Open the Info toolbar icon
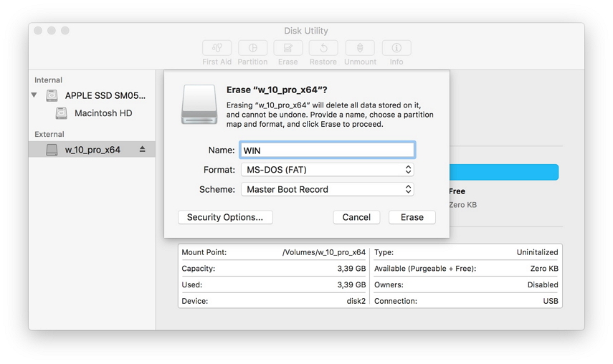The width and height of the screenshot is (613, 364). pyautogui.click(x=396, y=48)
